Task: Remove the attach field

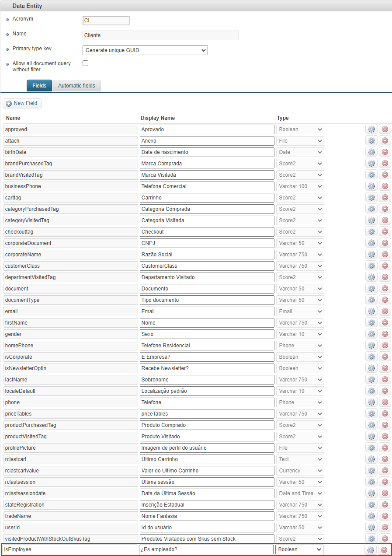Action: tap(385, 140)
